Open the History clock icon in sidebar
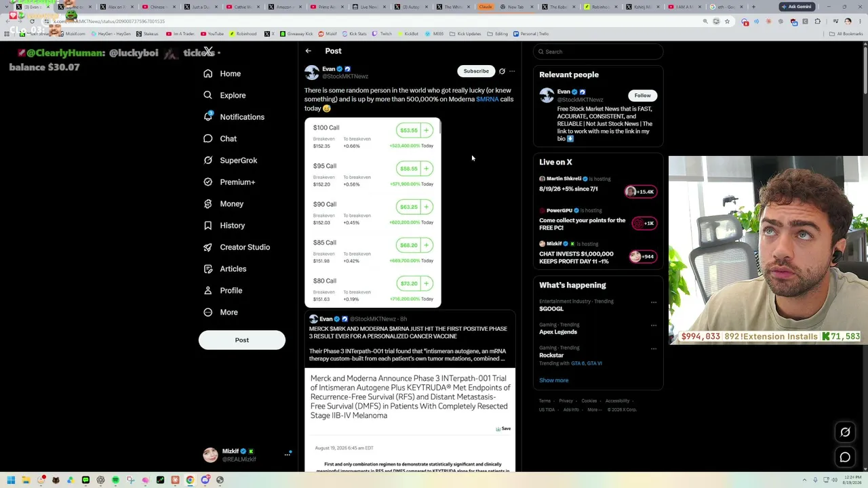The width and height of the screenshot is (868, 488). click(x=208, y=226)
